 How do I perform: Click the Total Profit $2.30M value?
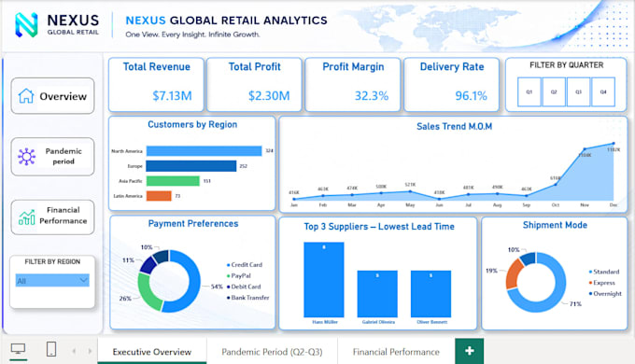[x=269, y=96]
